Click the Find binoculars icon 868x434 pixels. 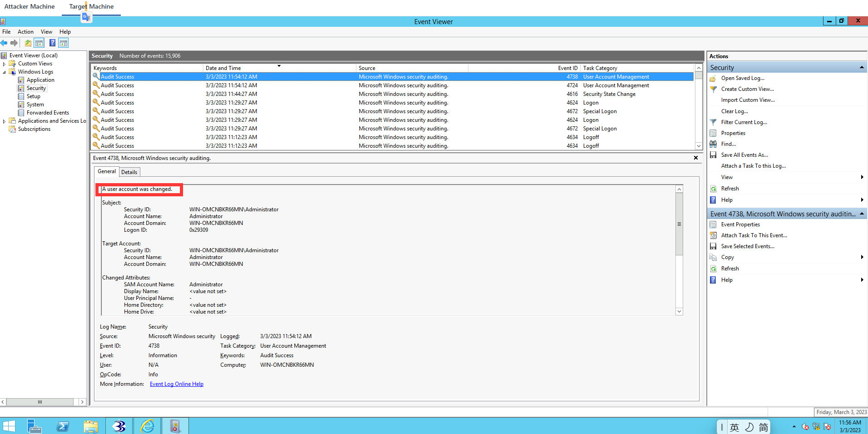tap(713, 144)
